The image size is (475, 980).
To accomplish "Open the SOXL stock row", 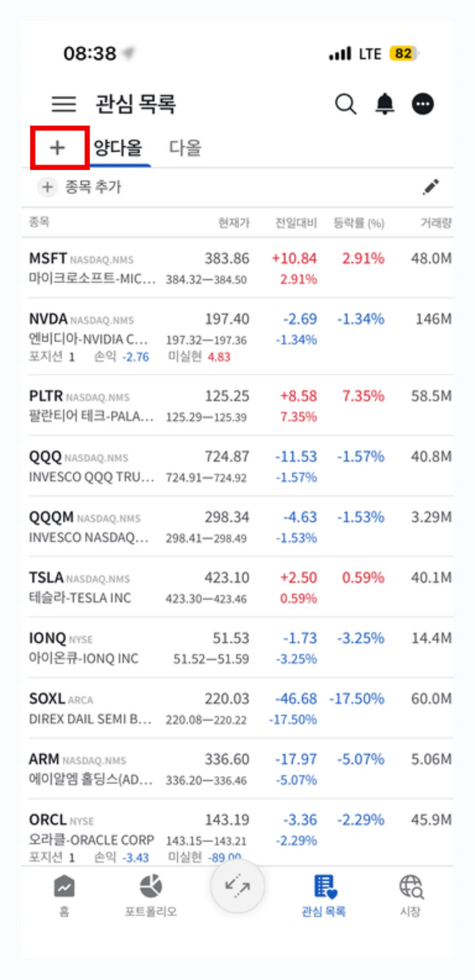I will (241, 708).
